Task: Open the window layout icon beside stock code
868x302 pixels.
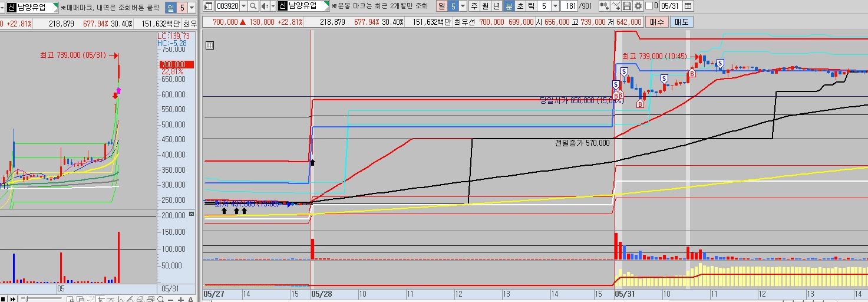Action: [x=207, y=6]
